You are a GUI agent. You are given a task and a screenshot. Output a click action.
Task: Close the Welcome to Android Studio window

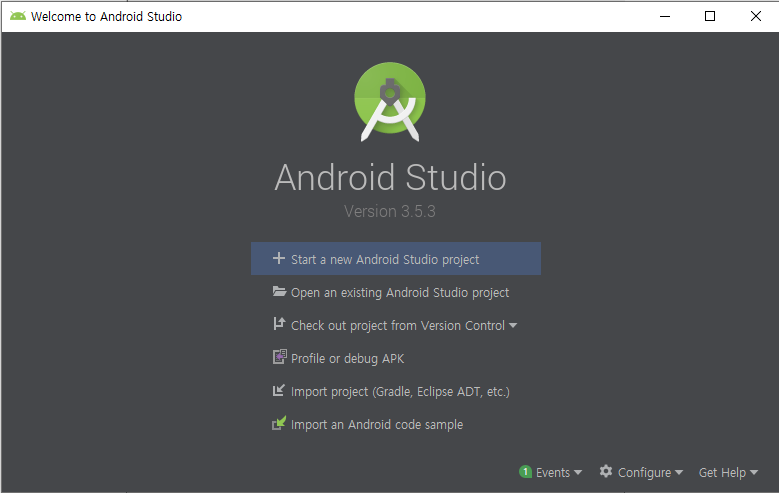pos(756,16)
